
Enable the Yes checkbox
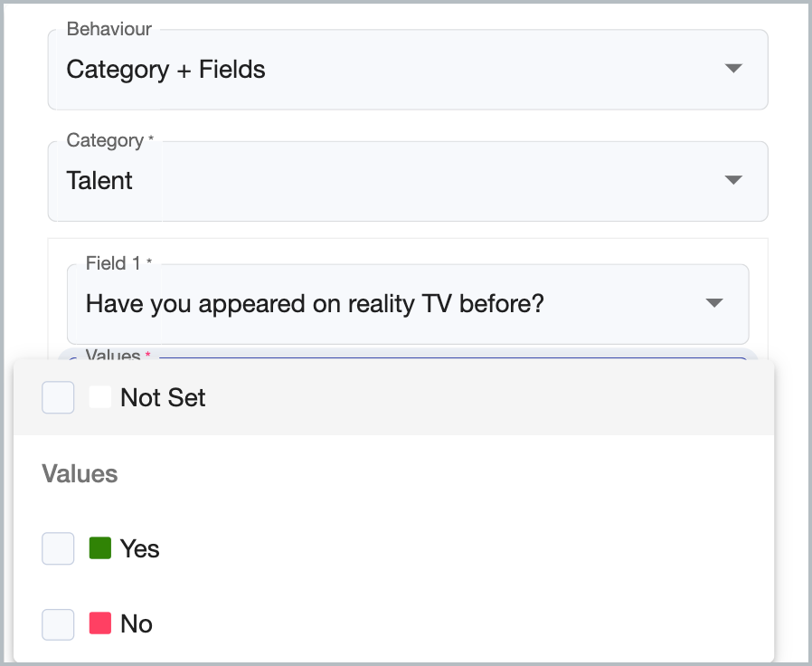tap(58, 548)
